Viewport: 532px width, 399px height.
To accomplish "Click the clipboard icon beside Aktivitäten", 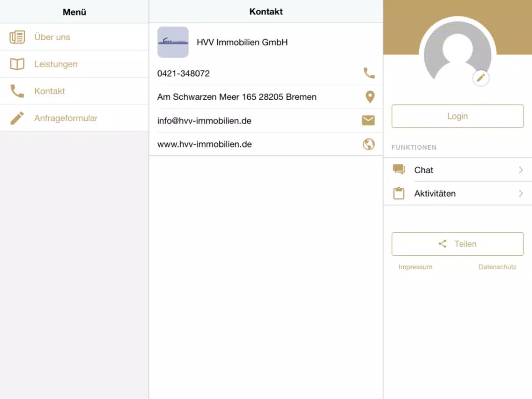I will (x=399, y=193).
